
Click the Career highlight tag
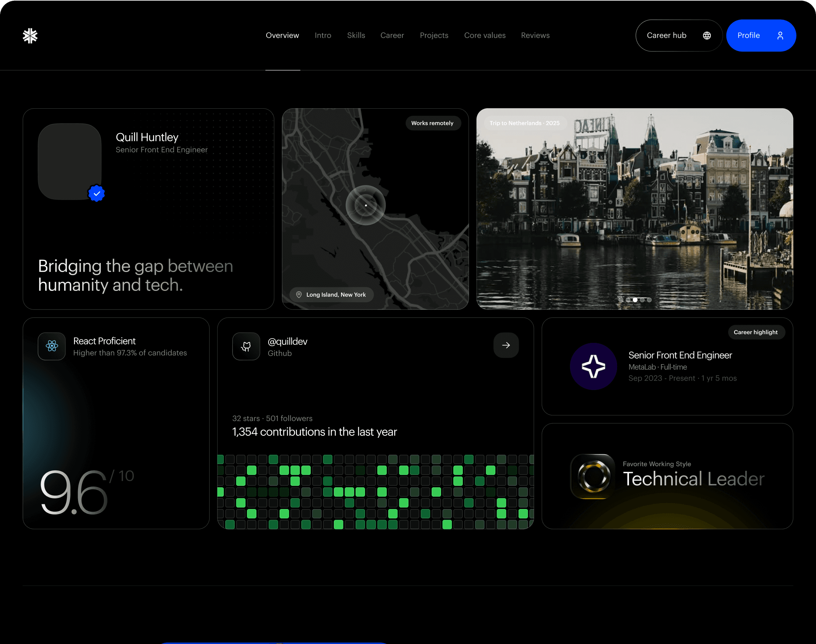[x=755, y=332]
